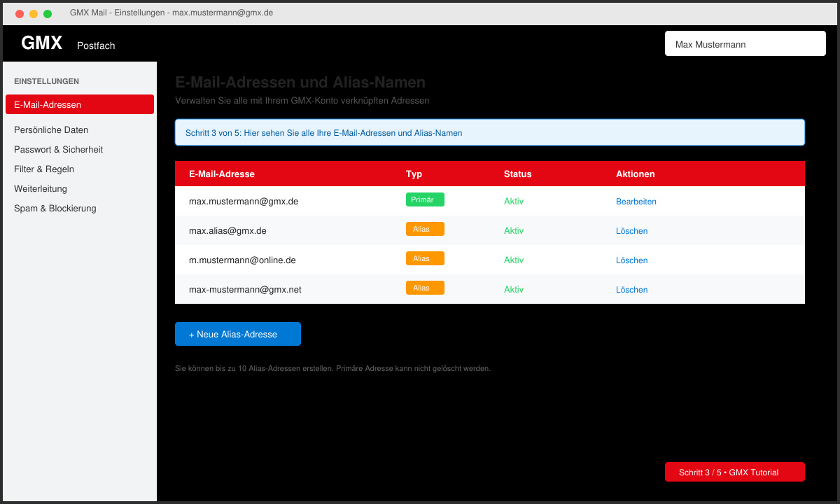Open Weiterleitung settings
This screenshot has width=840, height=504.
point(41,188)
